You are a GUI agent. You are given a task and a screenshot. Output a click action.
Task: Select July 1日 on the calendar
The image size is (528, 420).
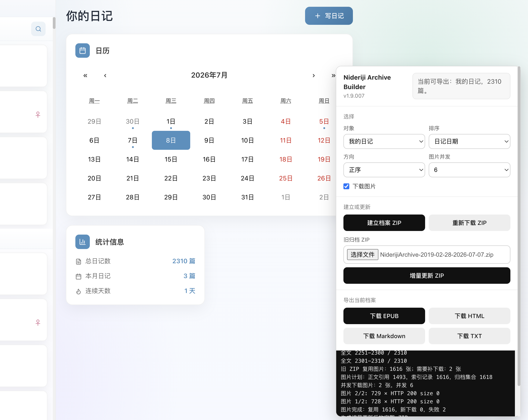coord(171,121)
